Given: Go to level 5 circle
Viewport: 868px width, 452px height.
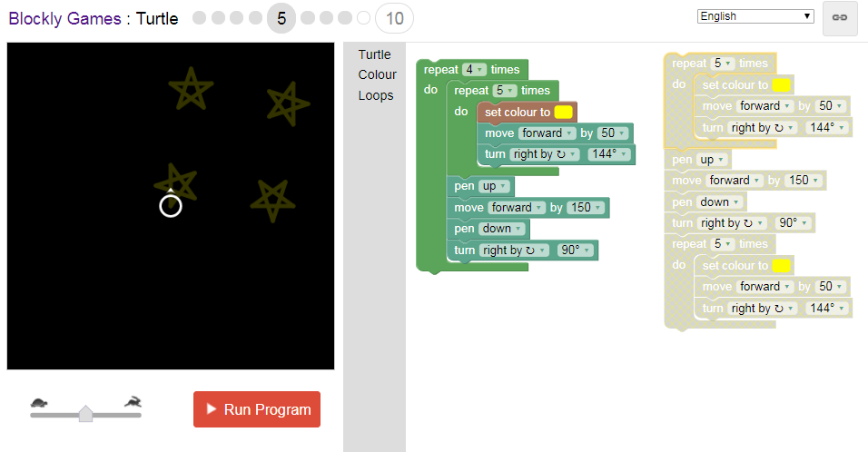Looking at the screenshot, I should [x=281, y=18].
